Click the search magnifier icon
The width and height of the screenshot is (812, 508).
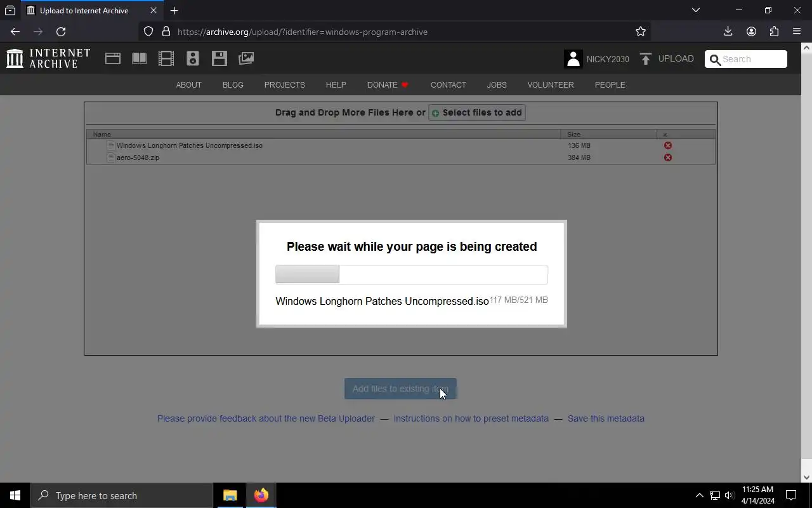coord(716,59)
